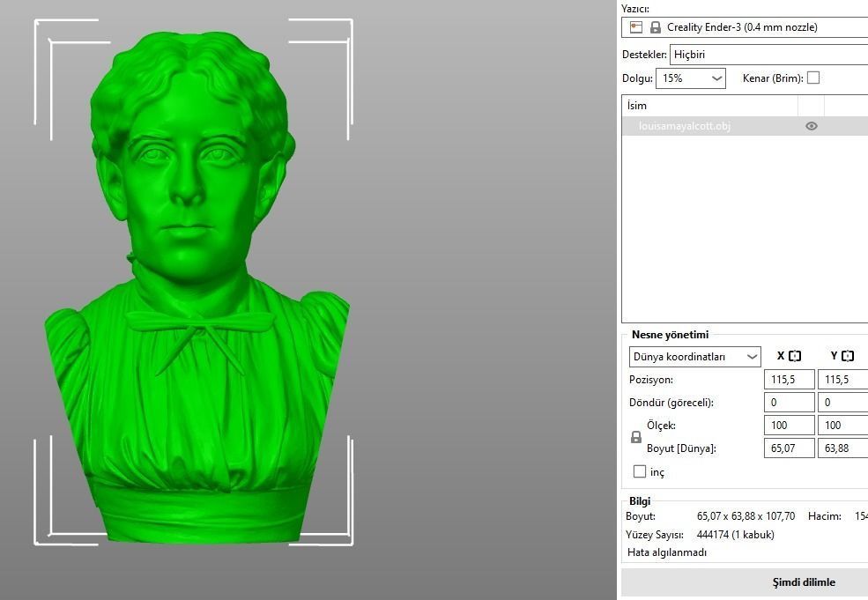The width and height of the screenshot is (868, 600).
Task: Open the Creality Ender-3 printer dropdown
Action: pos(745,27)
